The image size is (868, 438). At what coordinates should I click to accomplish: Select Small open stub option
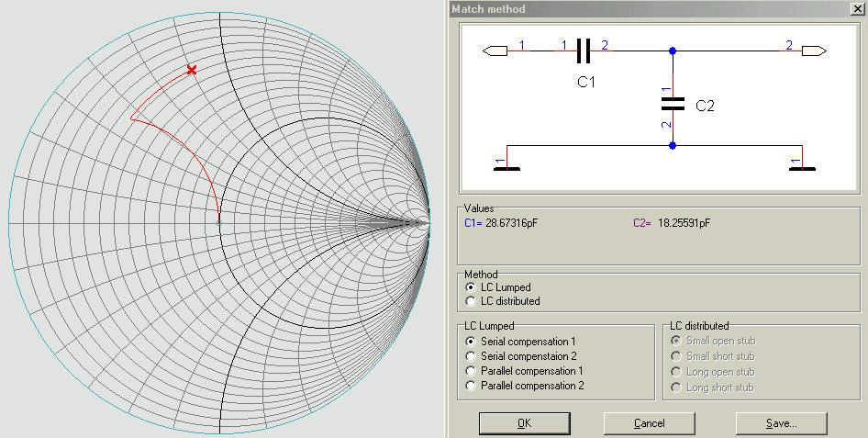(676, 341)
